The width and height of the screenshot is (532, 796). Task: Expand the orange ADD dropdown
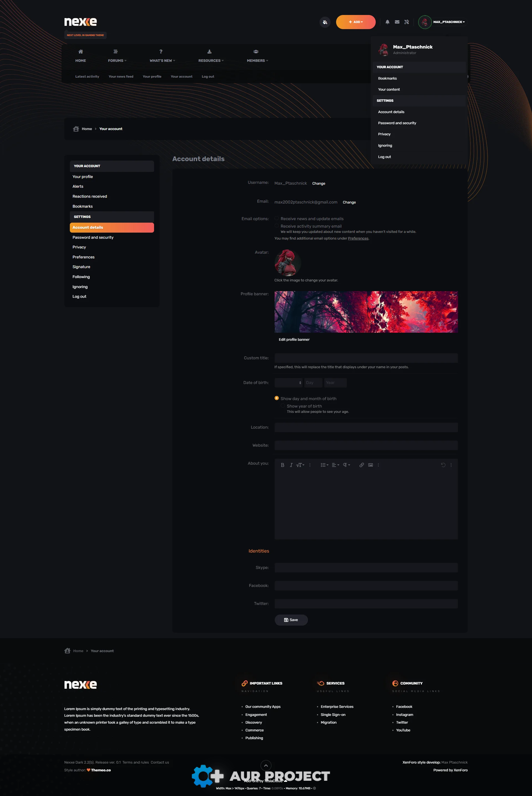click(355, 22)
